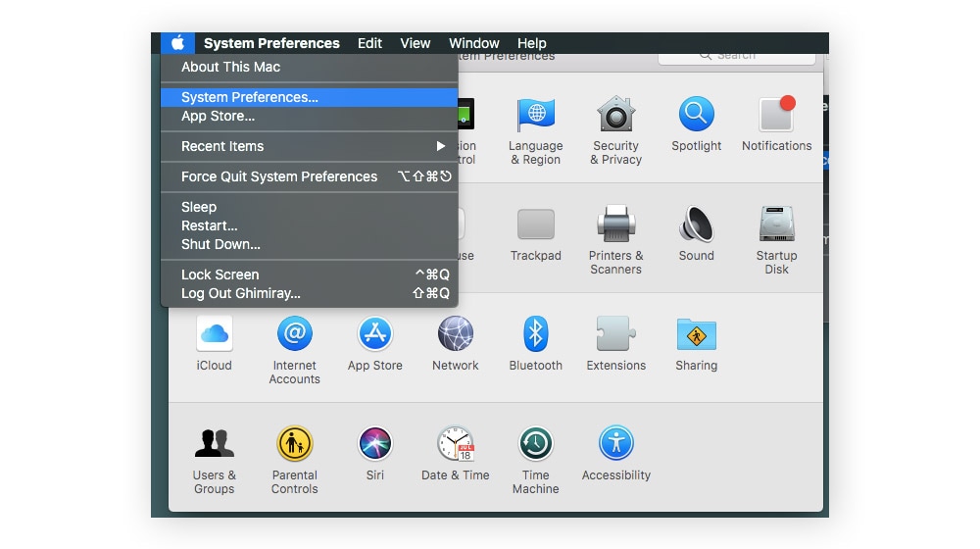
Task: Choose Sleep from Apple menu
Action: coord(310,207)
